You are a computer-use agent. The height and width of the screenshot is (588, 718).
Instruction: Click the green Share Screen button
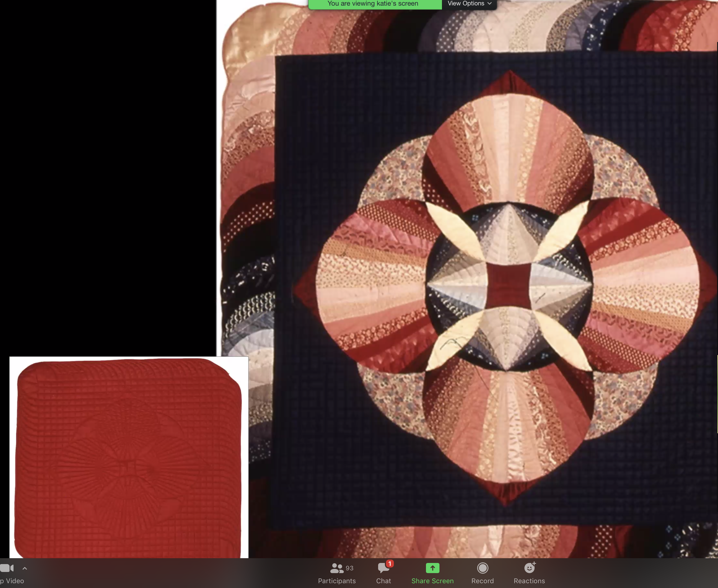click(x=432, y=573)
